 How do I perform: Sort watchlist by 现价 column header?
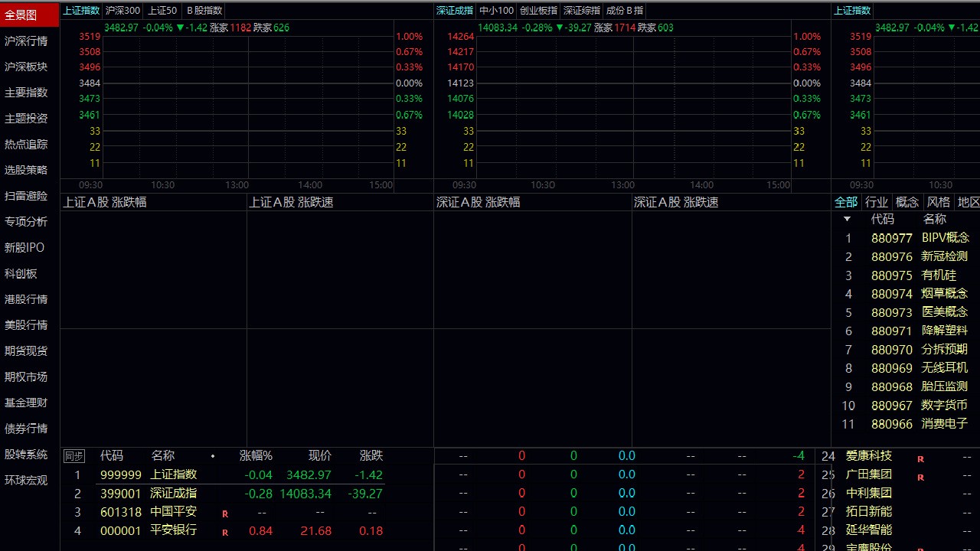(320, 455)
